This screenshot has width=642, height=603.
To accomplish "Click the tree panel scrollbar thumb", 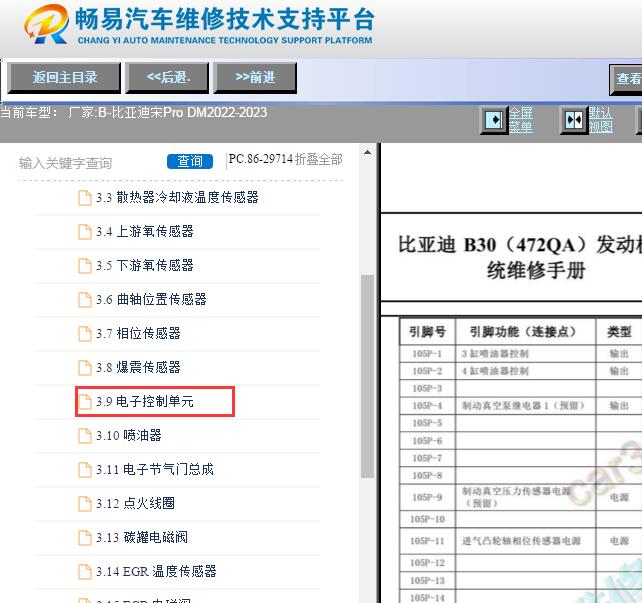I will pos(367,376).
